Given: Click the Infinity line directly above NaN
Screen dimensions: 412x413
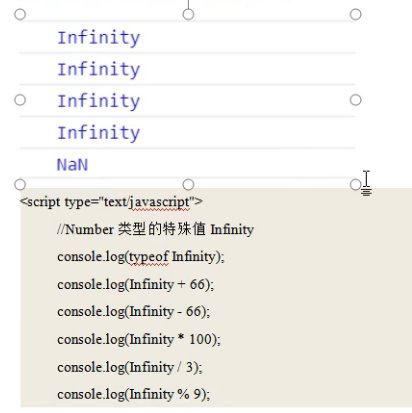Looking at the screenshot, I should tap(99, 133).
